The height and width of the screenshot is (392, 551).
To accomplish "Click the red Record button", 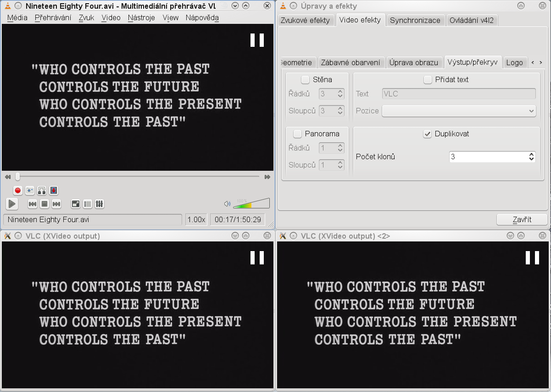I will [18, 190].
